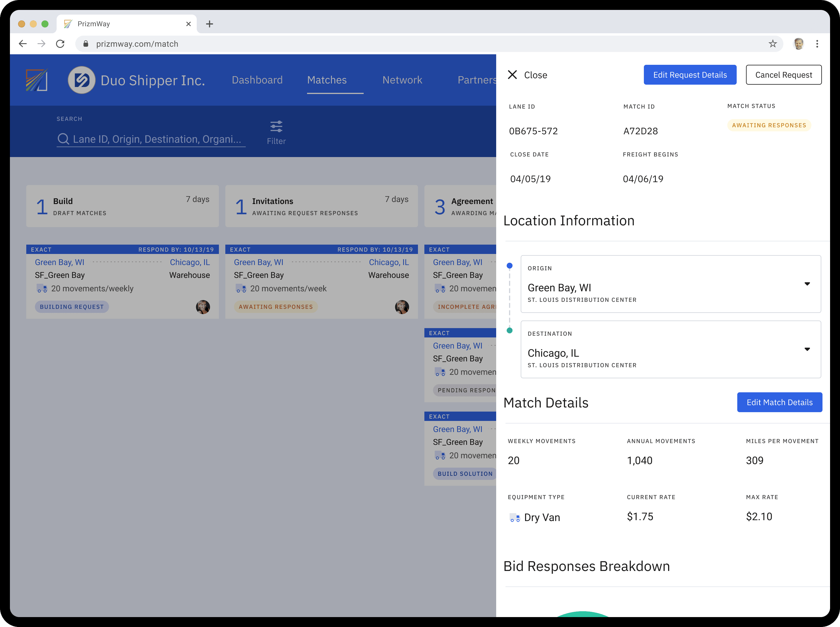
Task: Close the PrizmWay browser tab
Action: [x=188, y=24]
